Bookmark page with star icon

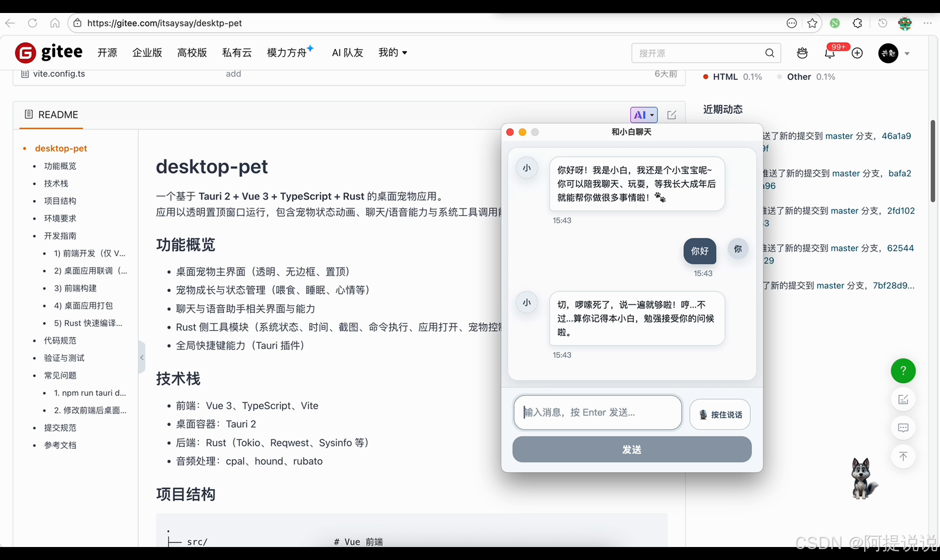click(813, 23)
